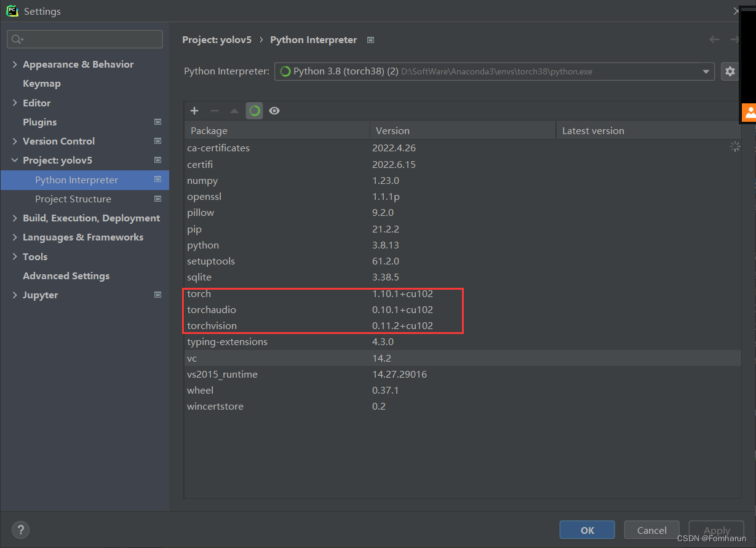This screenshot has height=548, width=756.
Task: Select the ca-certificates package row
Action: coord(463,148)
